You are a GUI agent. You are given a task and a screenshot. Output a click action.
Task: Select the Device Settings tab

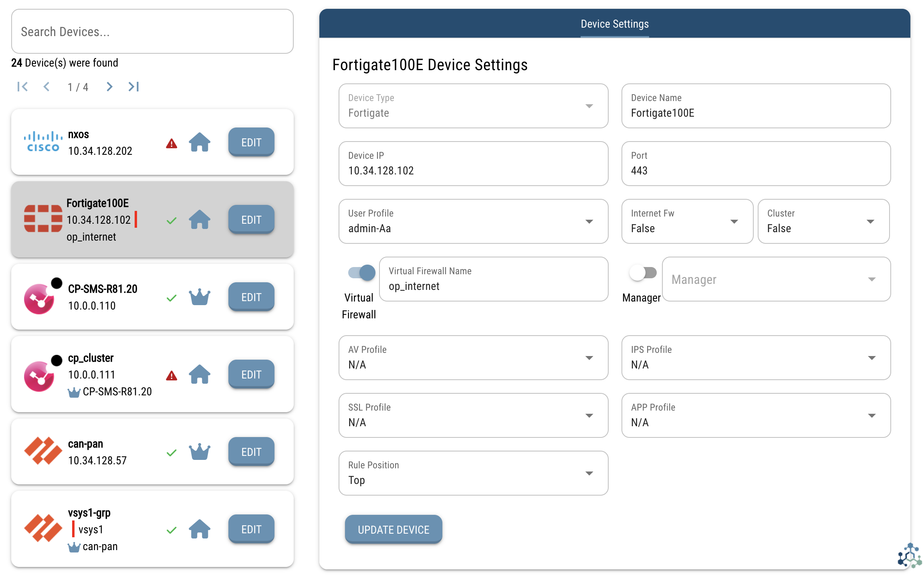[615, 24]
